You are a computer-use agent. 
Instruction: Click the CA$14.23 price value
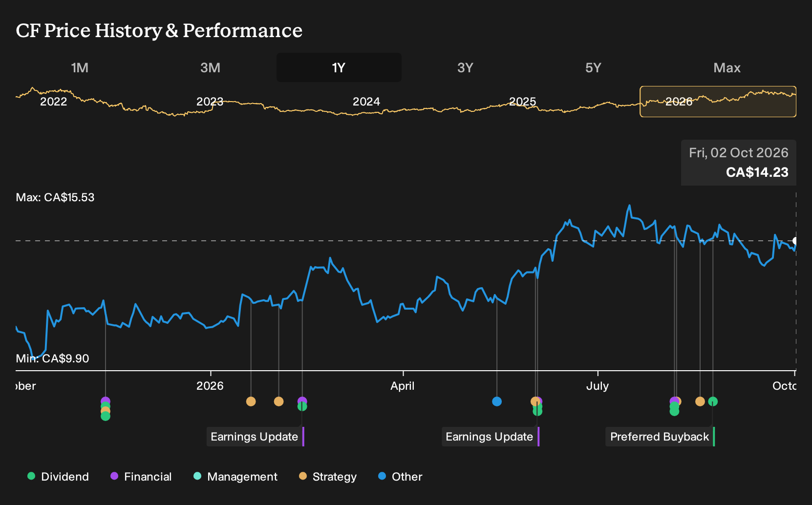pos(757,172)
